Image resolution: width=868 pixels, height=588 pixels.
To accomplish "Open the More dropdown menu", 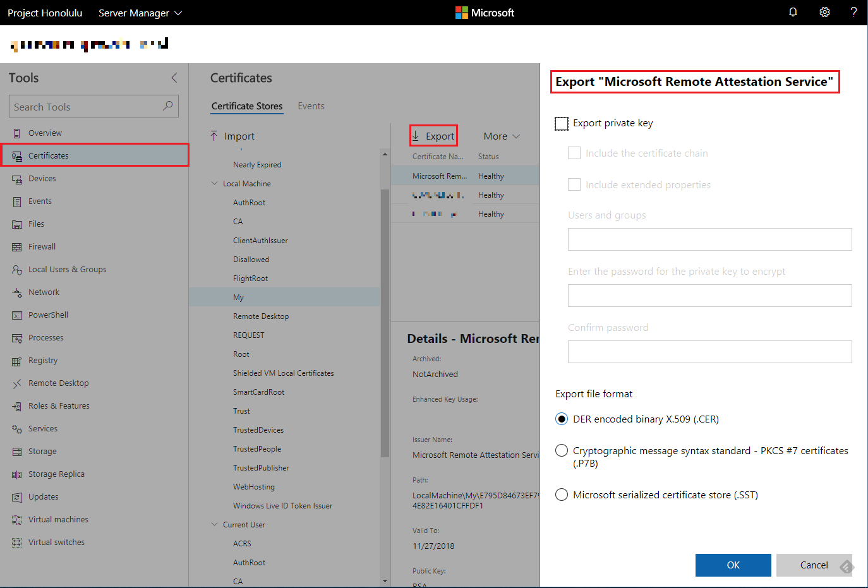I will (x=502, y=136).
